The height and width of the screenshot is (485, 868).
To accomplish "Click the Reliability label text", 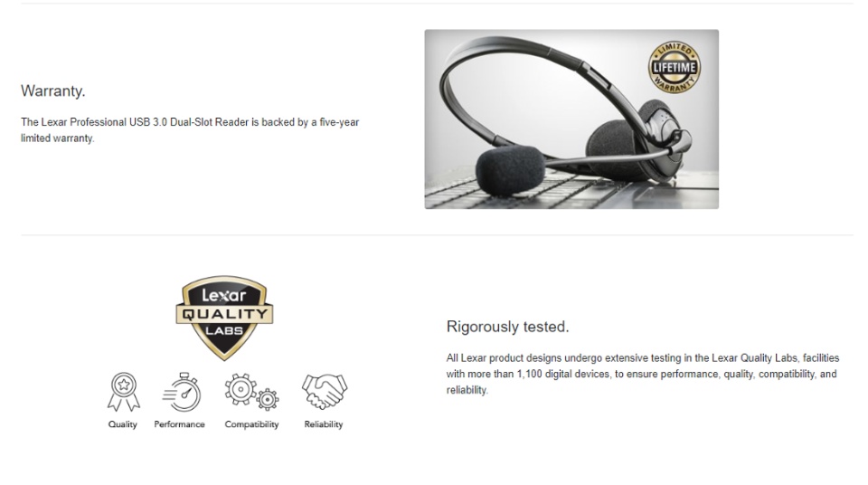I will pyautogui.click(x=324, y=424).
